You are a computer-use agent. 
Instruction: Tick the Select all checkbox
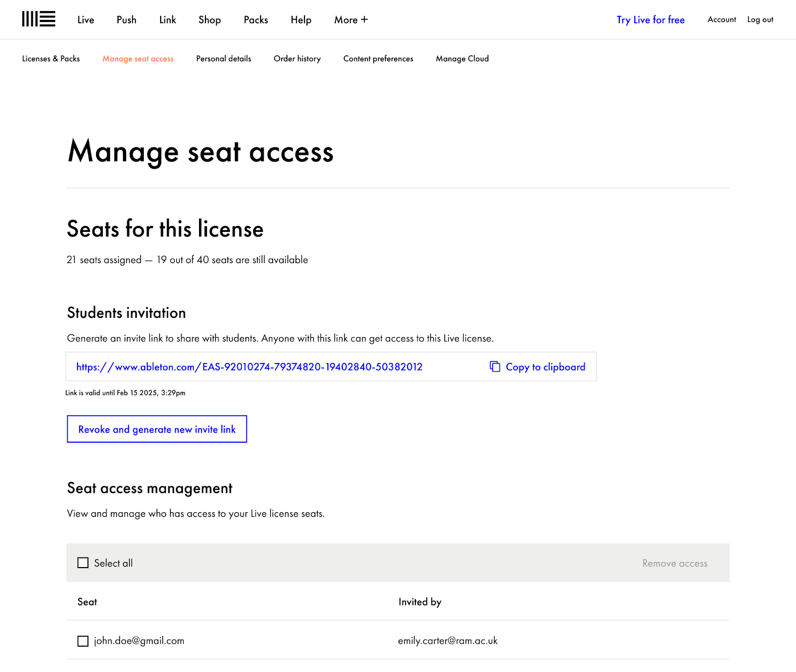coord(83,563)
